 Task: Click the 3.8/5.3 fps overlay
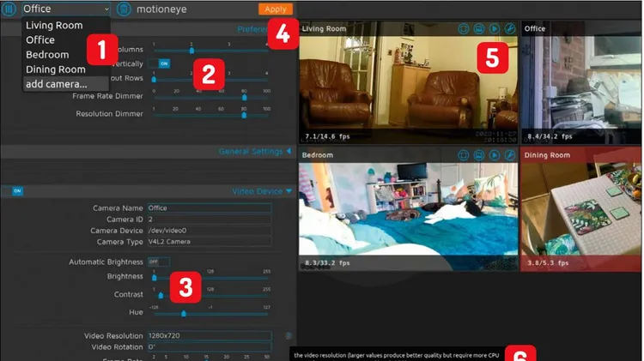coord(548,263)
